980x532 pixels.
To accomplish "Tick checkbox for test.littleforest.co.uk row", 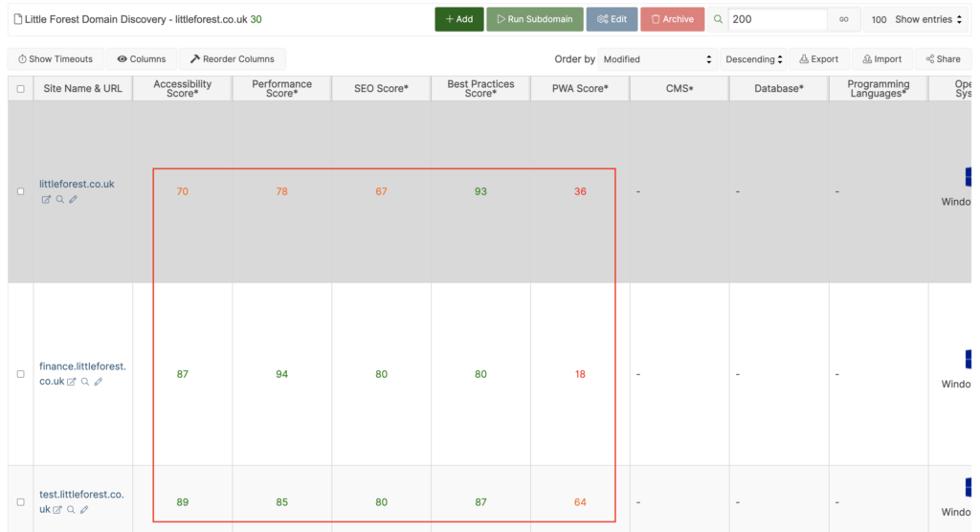I will 21,502.
